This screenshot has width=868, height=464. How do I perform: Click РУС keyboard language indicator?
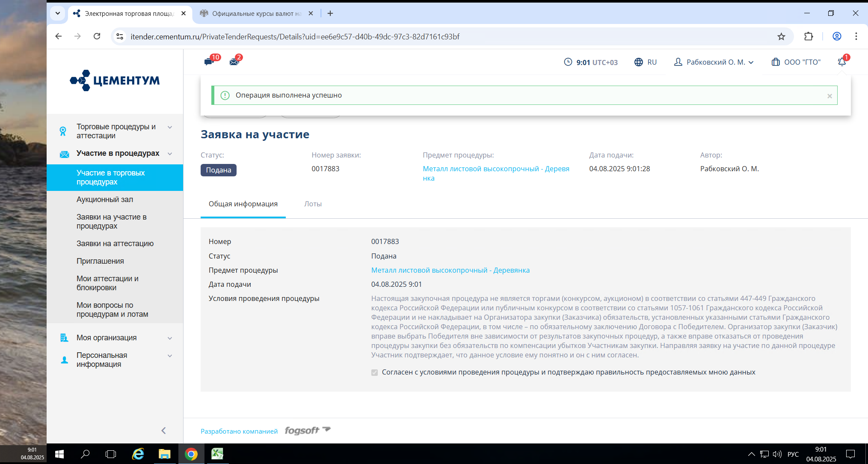pyautogui.click(x=793, y=454)
